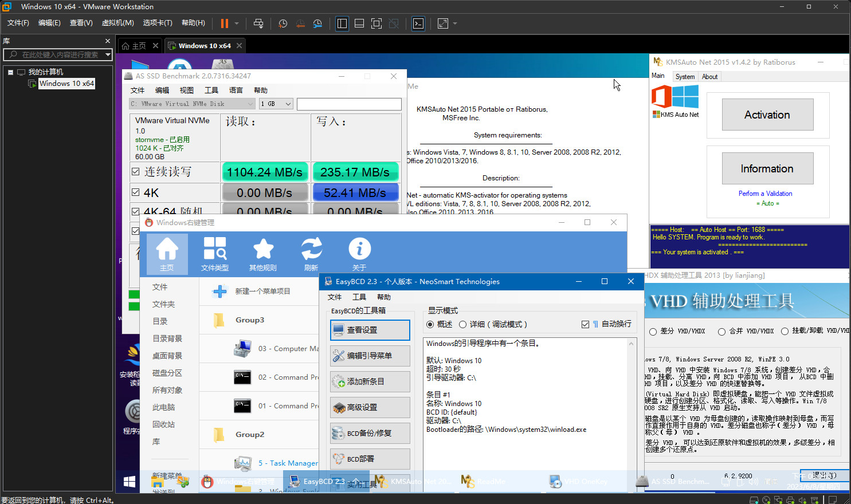
Task: Switch to the System tab in KMSAuto
Action: click(x=685, y=77)
